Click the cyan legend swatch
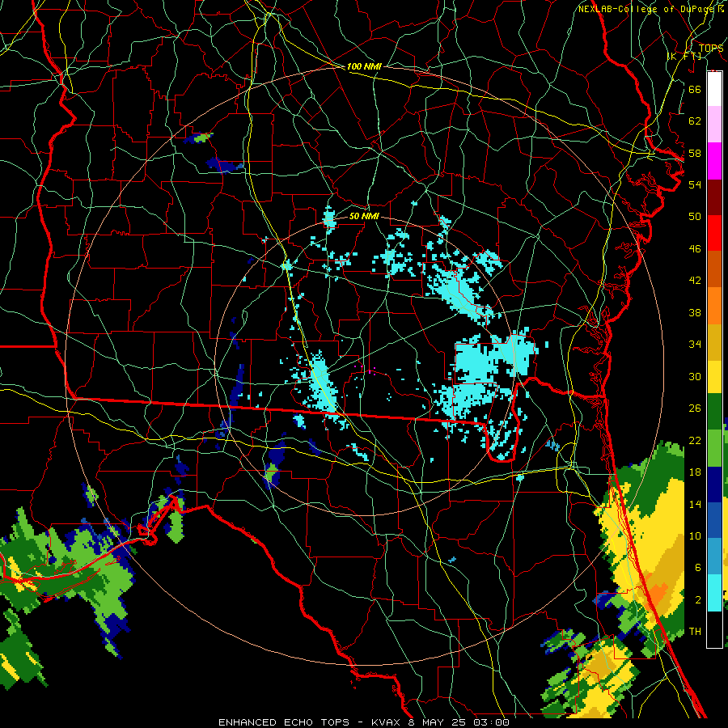The width and height of the screenshot is (728, 728). point(714,593)
